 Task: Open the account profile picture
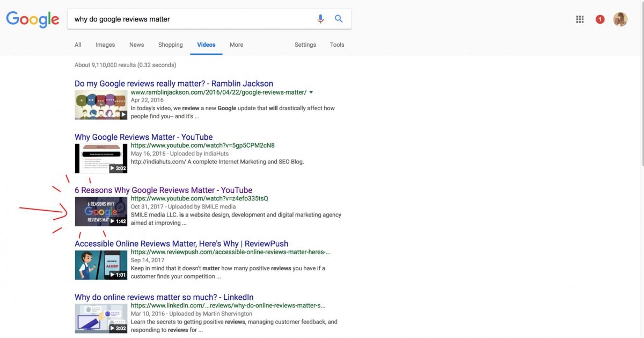tap(620, 19)
